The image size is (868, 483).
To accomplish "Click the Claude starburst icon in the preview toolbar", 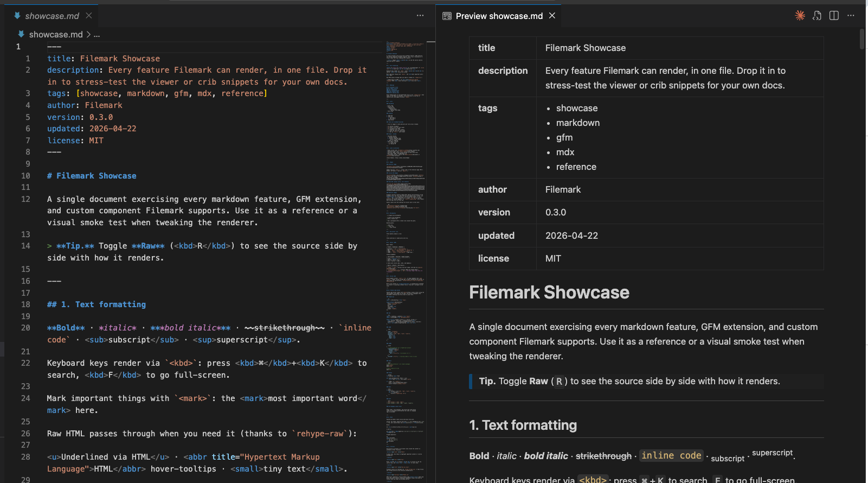I will click(x=800, y=16).
